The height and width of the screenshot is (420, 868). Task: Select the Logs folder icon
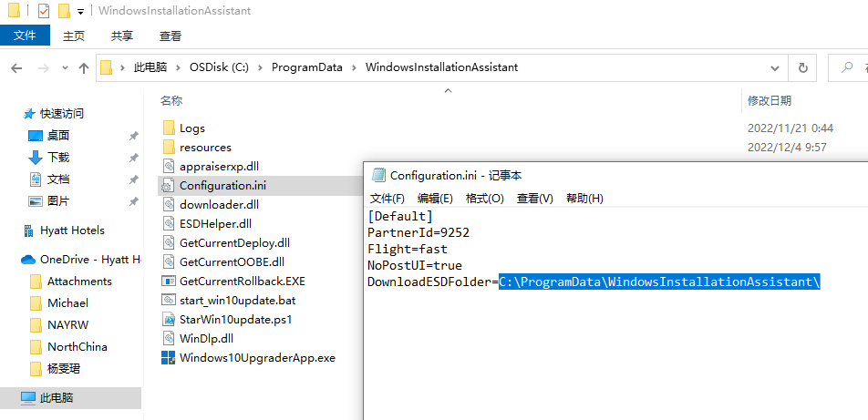[x=170, y=128]
